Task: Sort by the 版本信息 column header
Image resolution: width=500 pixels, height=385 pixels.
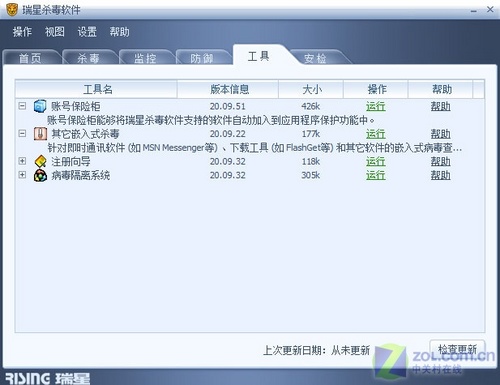Action: pos(228,89)
